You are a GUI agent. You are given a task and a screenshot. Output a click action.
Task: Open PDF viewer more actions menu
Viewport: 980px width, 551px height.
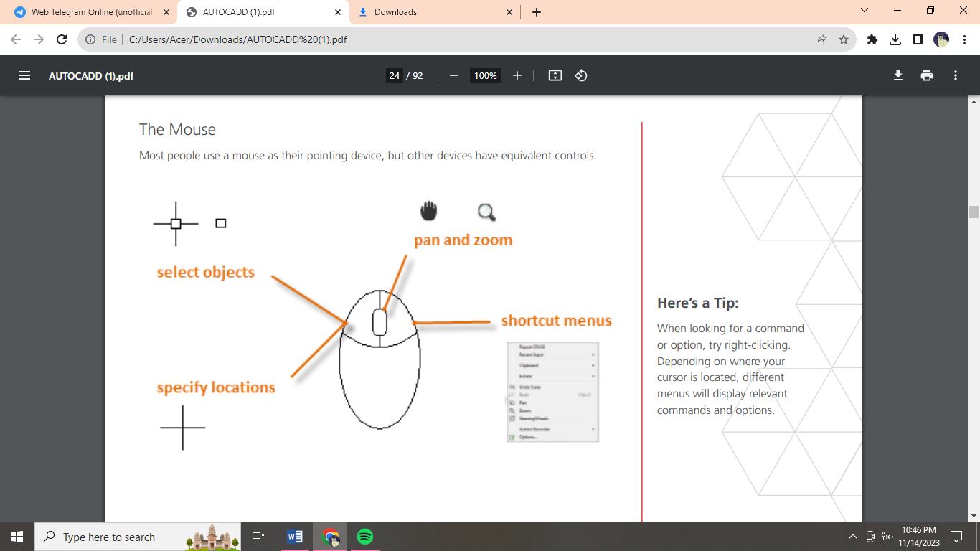(x=956, y=75)
